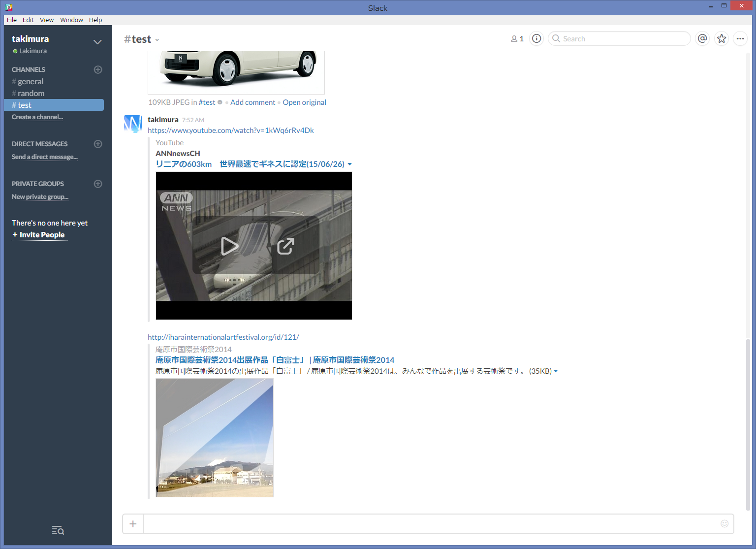
Task: Open the YouTube watch URL link
Action: 231,130
